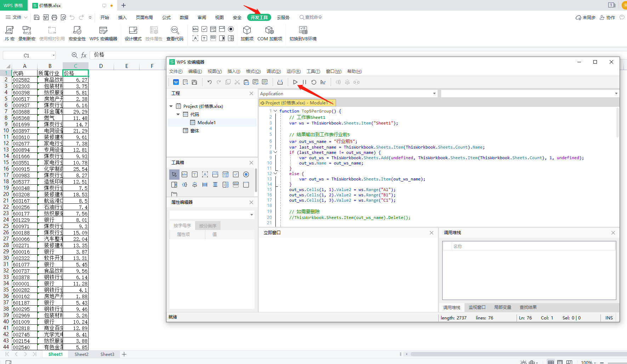
Task: Click the blue WPS icon in editor toolbar
Action: 176,82
